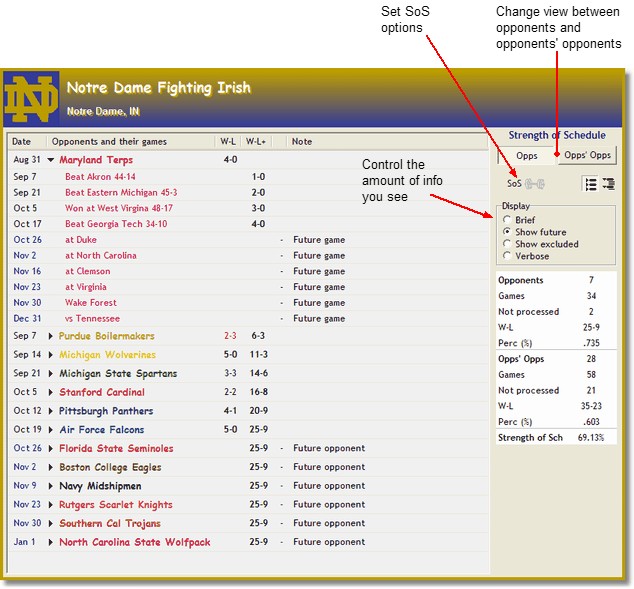634x589 pixels.
Task: Expand the Southern Cal Trojans row
Action: 51,524
